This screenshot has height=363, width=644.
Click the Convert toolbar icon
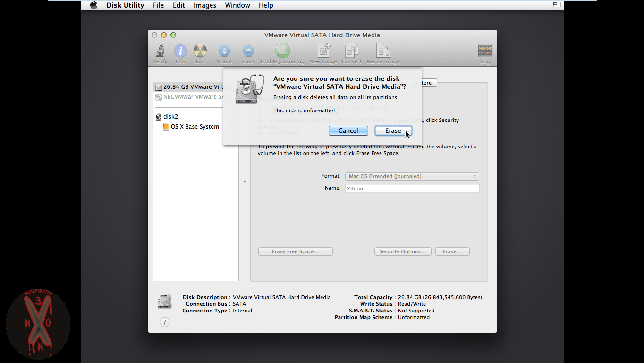click(x=352, y=51)
